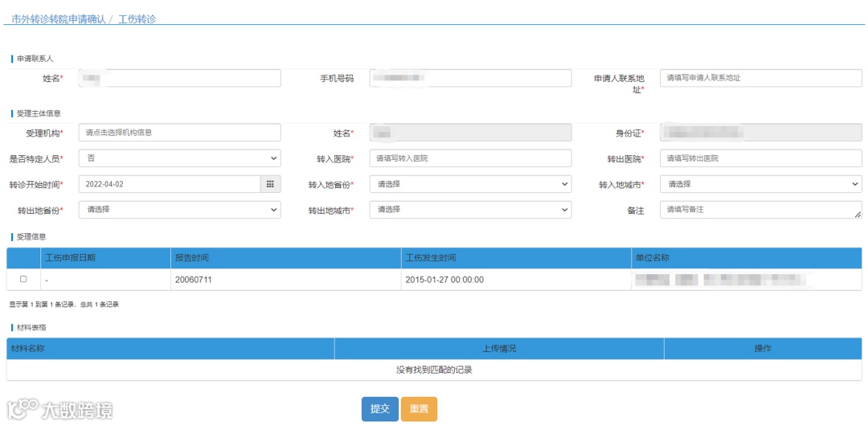Click the 2015-01-27 00:00:00 cell
Viewport: 868px width, 426px height.
pos(516,280)
